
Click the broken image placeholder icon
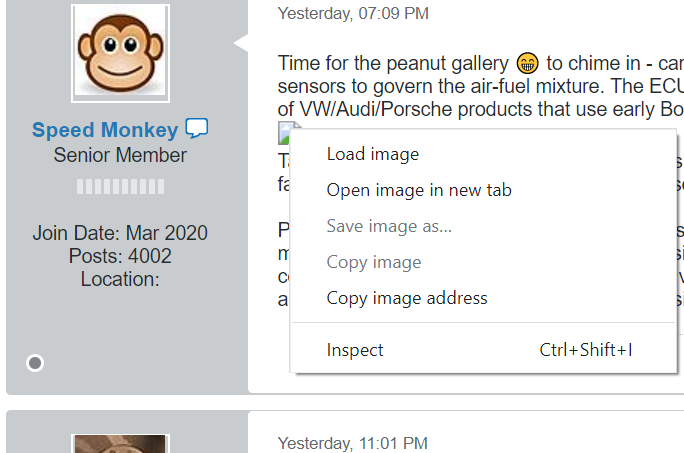pyautogui.click(x=285, y=131)
